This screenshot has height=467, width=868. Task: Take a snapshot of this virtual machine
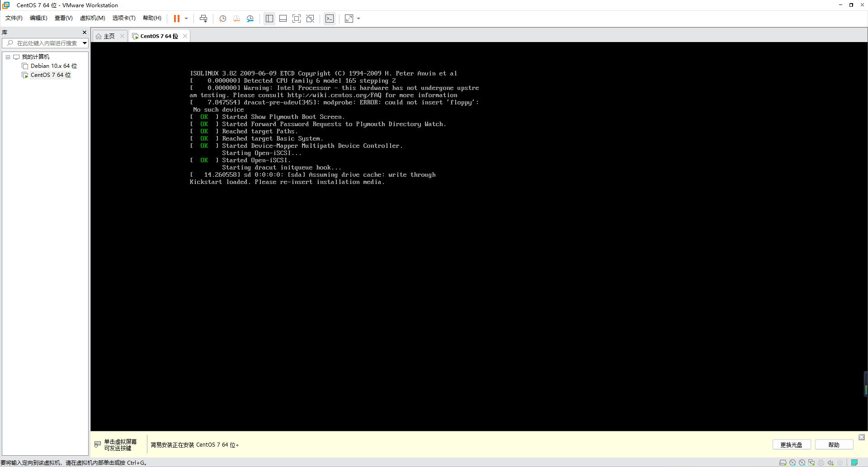[223, 19]
